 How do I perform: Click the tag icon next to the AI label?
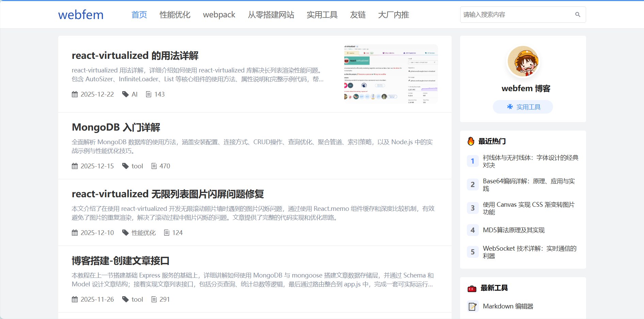coord(125,94)
